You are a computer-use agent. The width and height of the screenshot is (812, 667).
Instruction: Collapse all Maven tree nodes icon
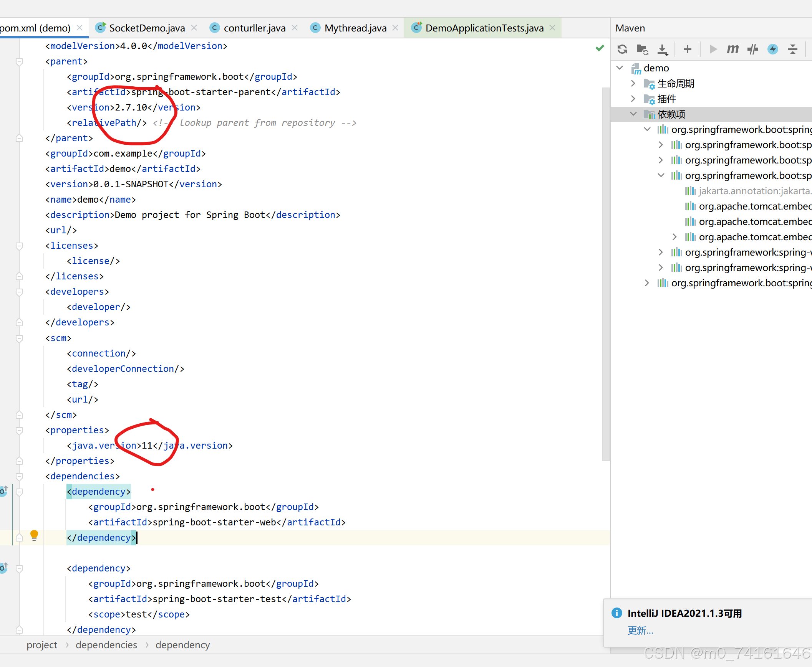click(x=792, y=49)
